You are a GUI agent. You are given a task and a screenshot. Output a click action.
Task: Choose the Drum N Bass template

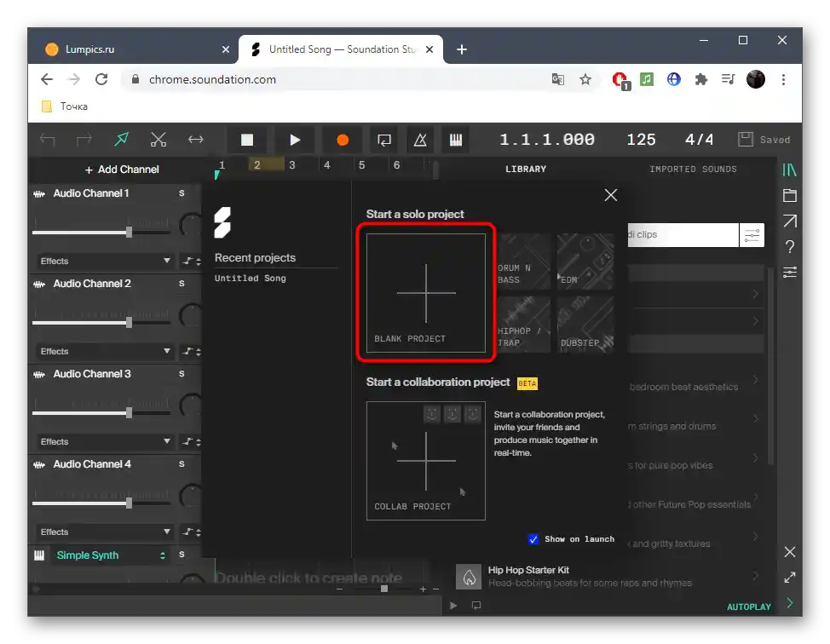point(524,262)
